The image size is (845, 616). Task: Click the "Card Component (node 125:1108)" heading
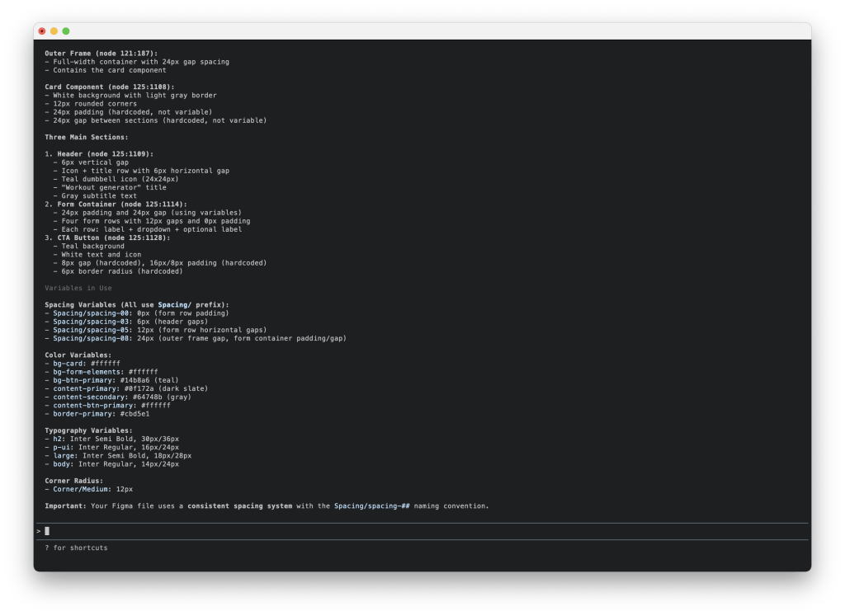tap(109, 87)
